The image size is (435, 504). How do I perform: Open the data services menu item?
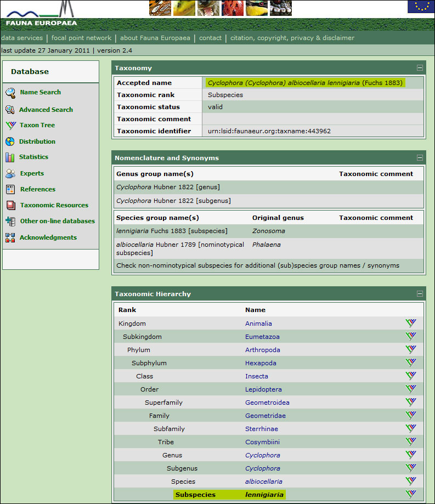[22, 38]
